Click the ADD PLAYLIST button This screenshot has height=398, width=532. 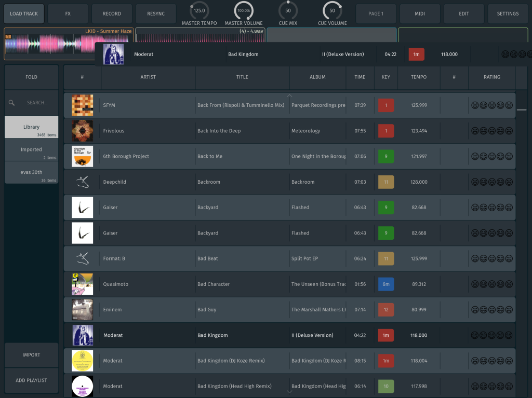[31, 380]
